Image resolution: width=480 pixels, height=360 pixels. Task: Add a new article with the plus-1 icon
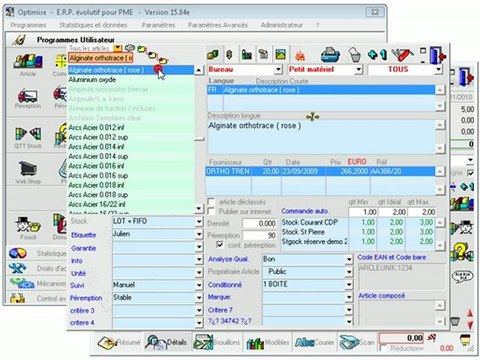tap(377, 54)
